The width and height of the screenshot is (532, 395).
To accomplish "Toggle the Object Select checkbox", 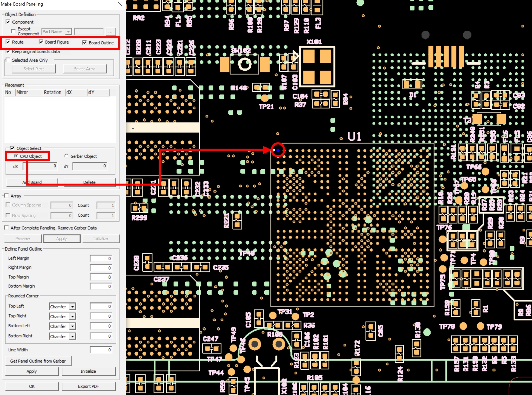I will click(x=12, y=148).
